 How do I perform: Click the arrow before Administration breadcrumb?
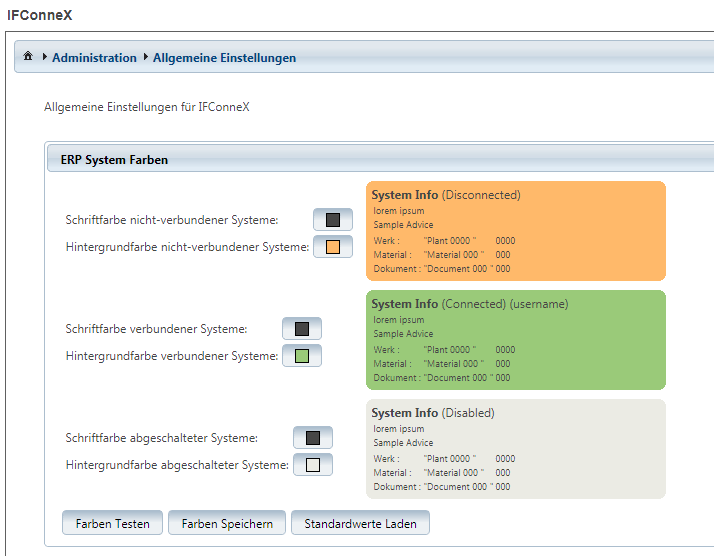(45, 58)
